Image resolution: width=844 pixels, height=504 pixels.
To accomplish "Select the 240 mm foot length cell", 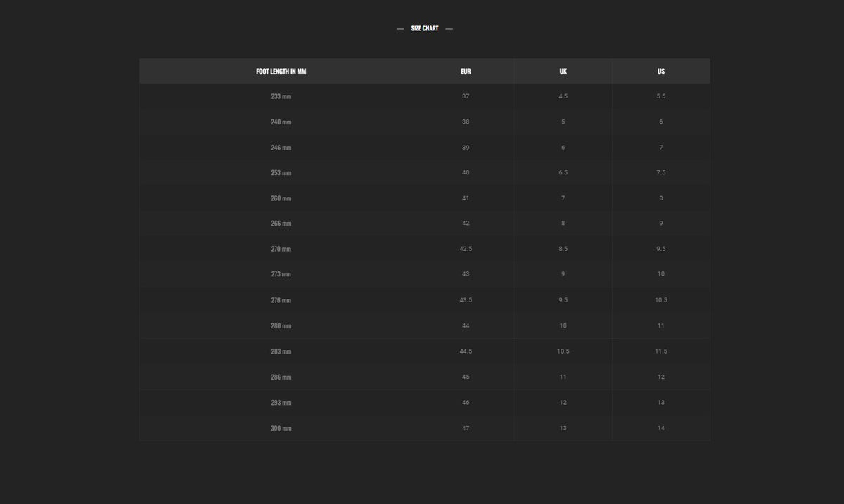I will (281, 122).
